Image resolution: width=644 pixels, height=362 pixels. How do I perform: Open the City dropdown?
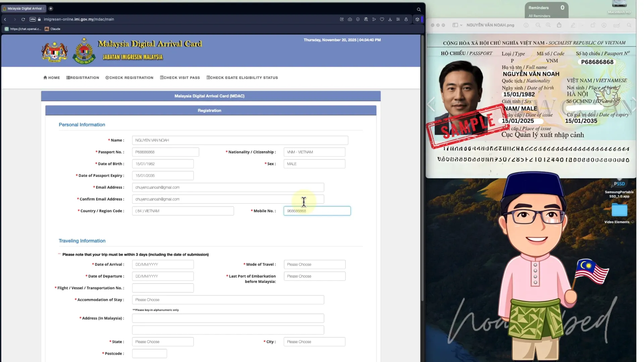click(x=314, y=342)
